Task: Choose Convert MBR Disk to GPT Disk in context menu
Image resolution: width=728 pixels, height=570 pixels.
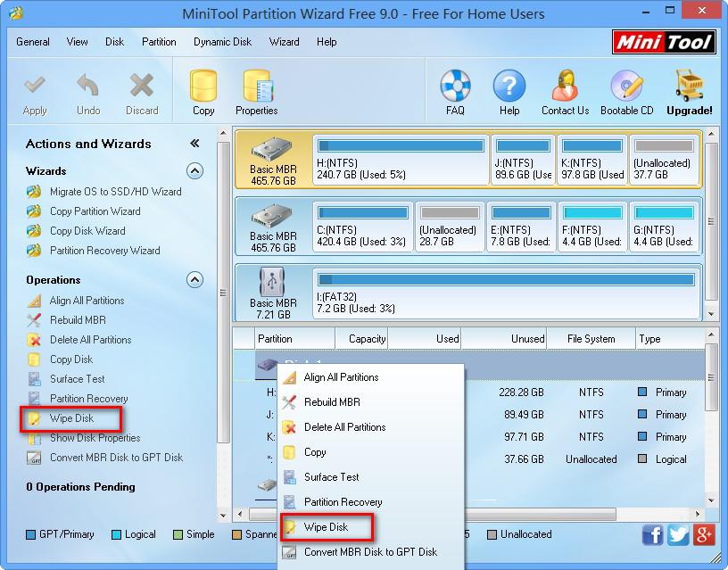Action: click(x=370, y=552)
